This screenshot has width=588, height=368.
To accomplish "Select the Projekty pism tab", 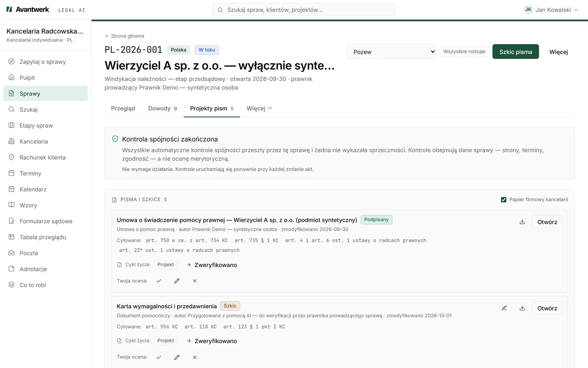I will [x=212, y=108].
